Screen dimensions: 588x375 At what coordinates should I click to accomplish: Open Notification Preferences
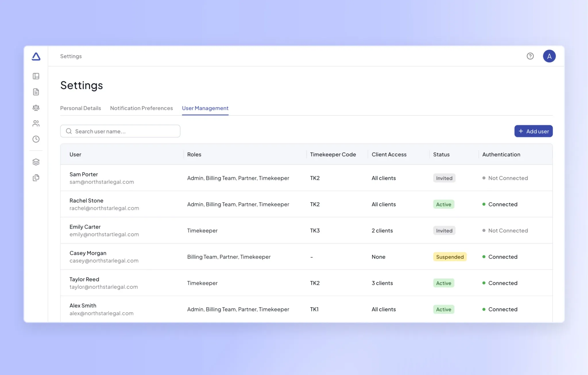click(x=141, y=108)
